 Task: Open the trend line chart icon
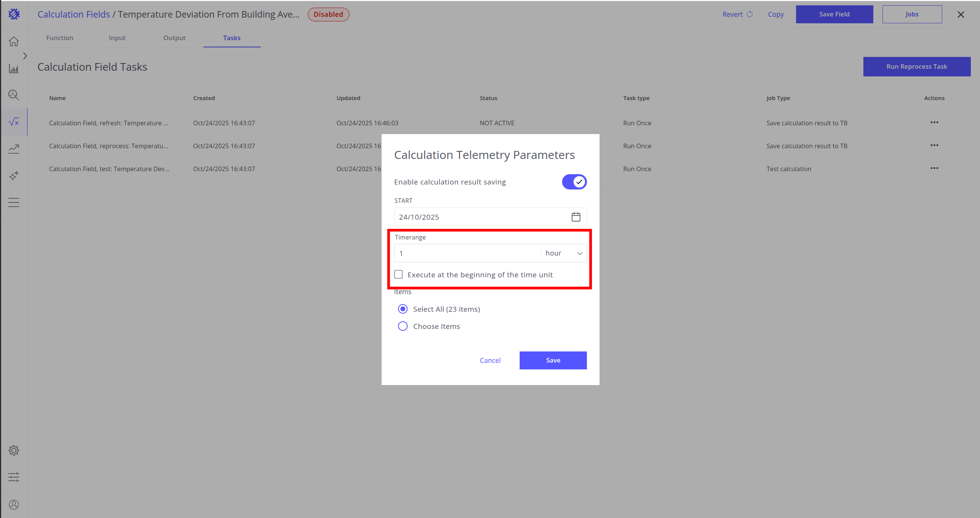[14, 149]
